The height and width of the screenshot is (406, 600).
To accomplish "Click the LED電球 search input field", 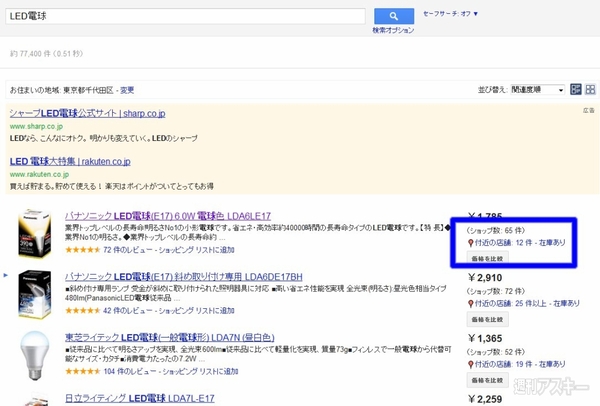I will pos(185,16).
